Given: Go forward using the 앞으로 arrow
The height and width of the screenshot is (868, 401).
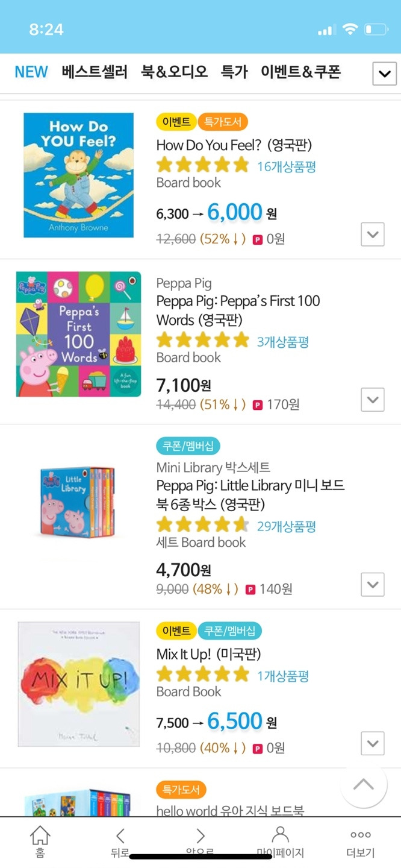Looking at the screenshot, I should click(x=200, y=836).
